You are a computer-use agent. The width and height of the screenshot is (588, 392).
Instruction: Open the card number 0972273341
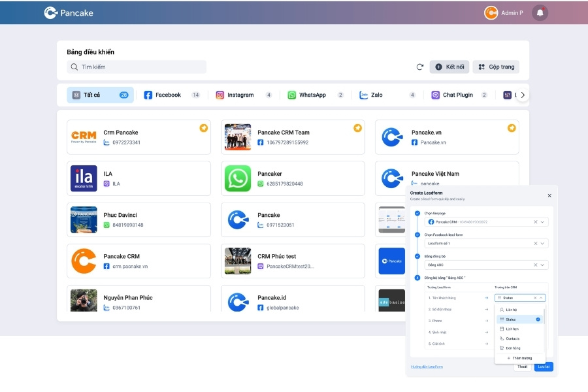(126, 142)
